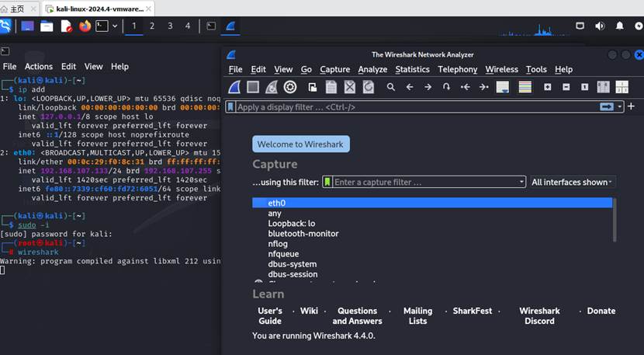Viewport: 644px width, 355px height.
Task: Select bluetooth-monitor interface
Action: click(432, 234)
